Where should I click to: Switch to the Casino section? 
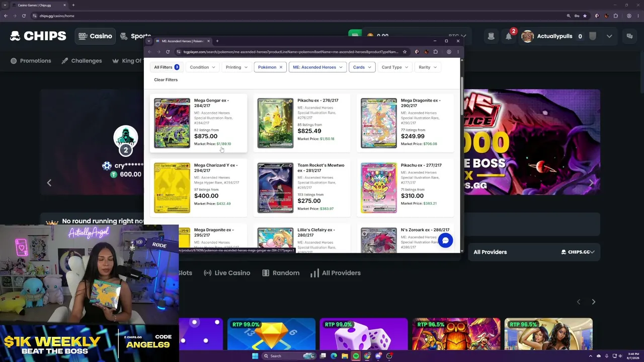[x=95, y=36]
